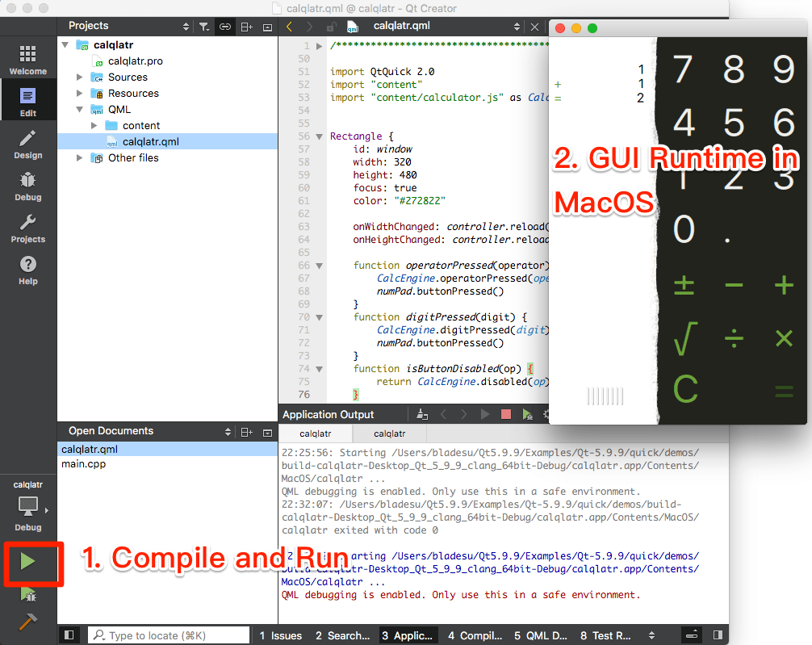The height and width of the screenshot is (645, 812).
Task: Stop the running application via red square
Action: coord(506,413)
